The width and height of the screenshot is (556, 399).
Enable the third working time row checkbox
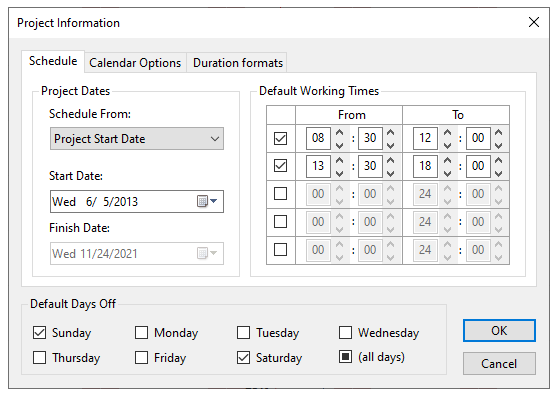pos(280,194)
